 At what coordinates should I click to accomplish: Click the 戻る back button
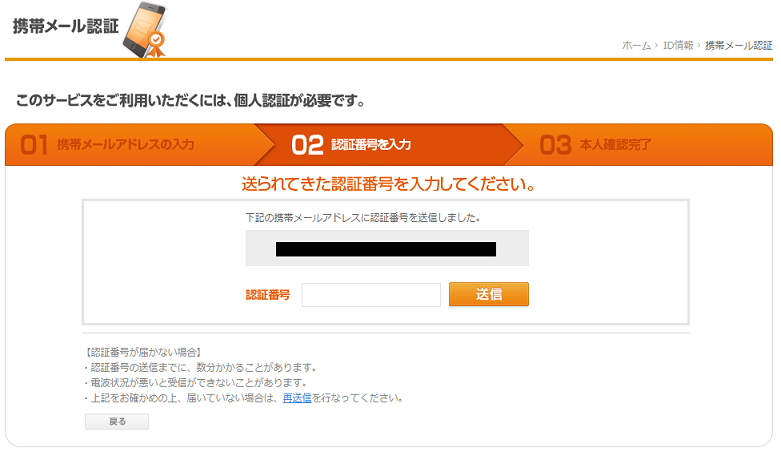tap(117, 422)
